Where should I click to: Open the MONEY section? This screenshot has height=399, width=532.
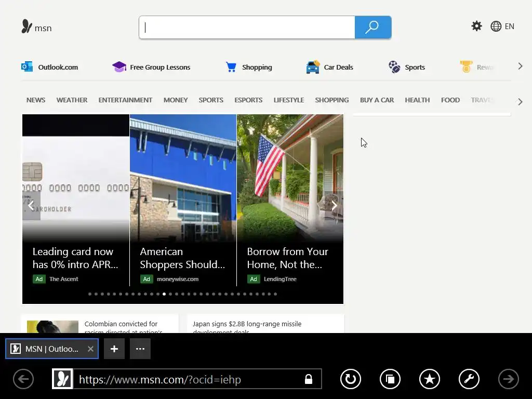[176, 100]
